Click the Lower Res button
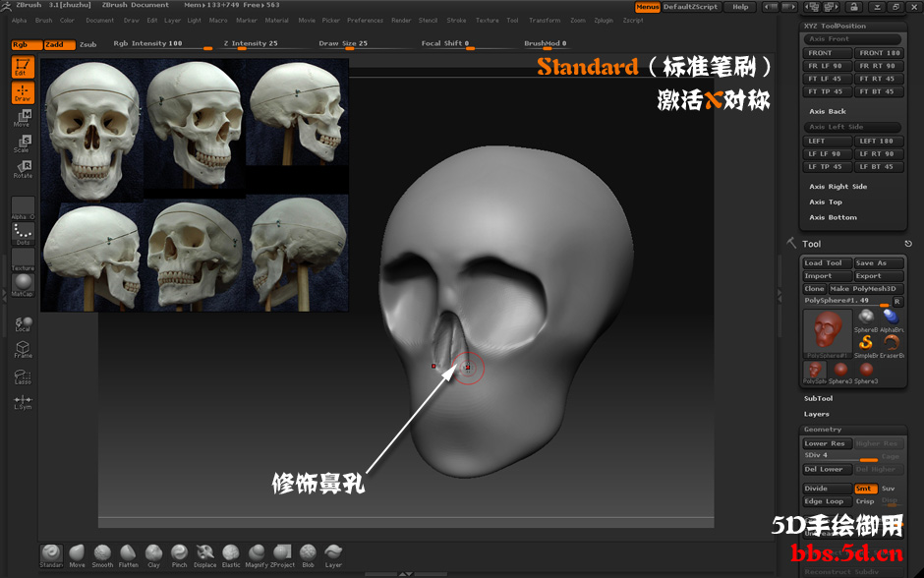Image resolution: width=924 pixels, height=578 pixels. (x=828, y=443)
